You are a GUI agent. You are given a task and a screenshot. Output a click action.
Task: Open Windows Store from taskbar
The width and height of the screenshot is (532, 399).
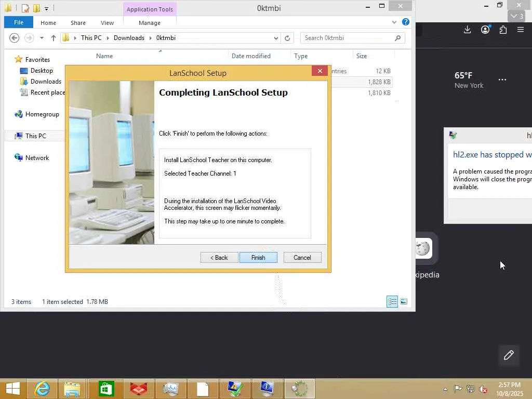pyautogui.click(x=106, y=389)
